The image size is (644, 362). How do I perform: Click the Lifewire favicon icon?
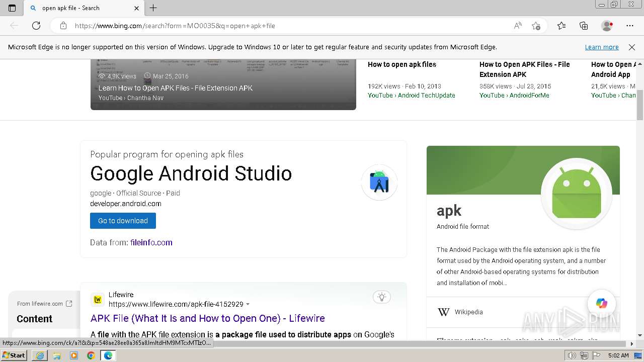98,300
